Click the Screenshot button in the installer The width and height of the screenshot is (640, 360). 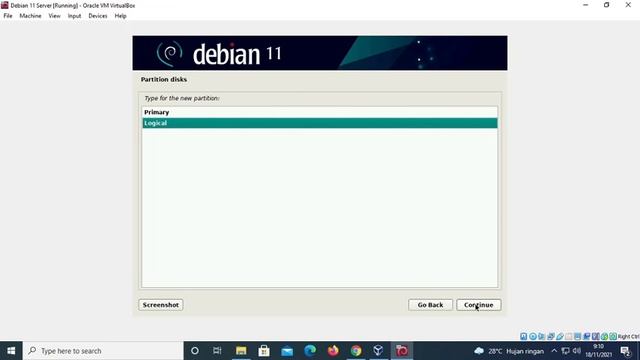point(161,305)
